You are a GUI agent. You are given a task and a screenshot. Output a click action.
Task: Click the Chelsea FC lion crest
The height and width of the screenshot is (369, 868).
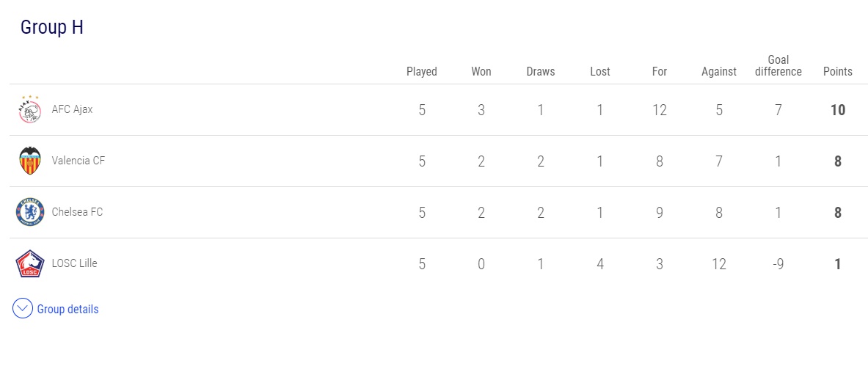(29, 212)
